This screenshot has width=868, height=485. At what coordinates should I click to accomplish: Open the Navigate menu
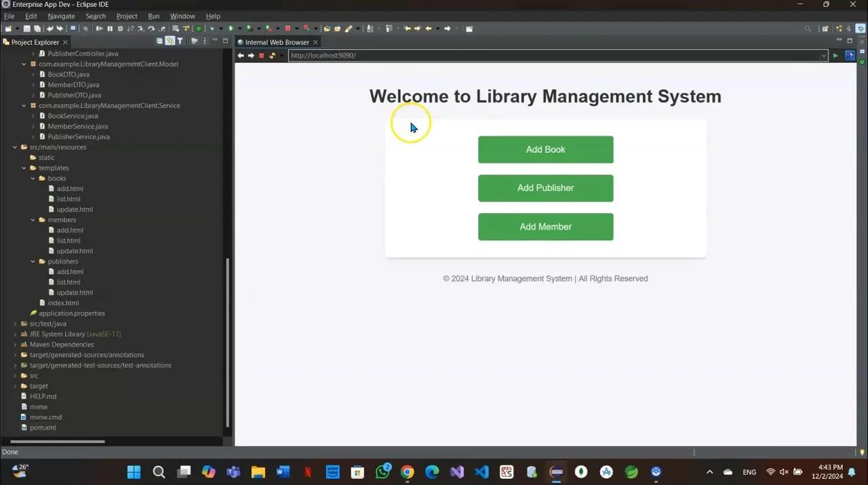pyautogui.click(x=61, y=16)
